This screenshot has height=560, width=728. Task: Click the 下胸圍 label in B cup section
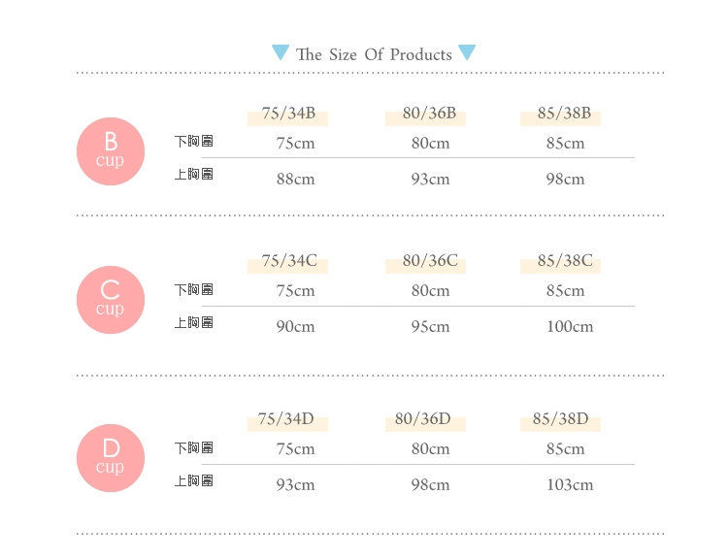(193, 141)
